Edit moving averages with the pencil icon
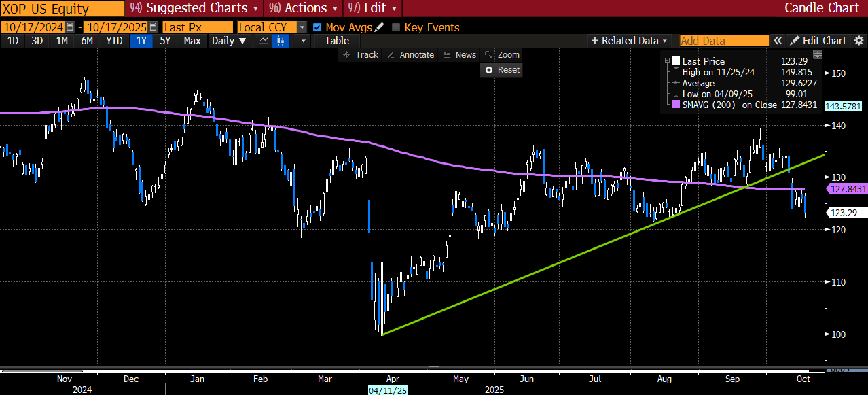This screenshot has width=868, height=395. point(379,27)
